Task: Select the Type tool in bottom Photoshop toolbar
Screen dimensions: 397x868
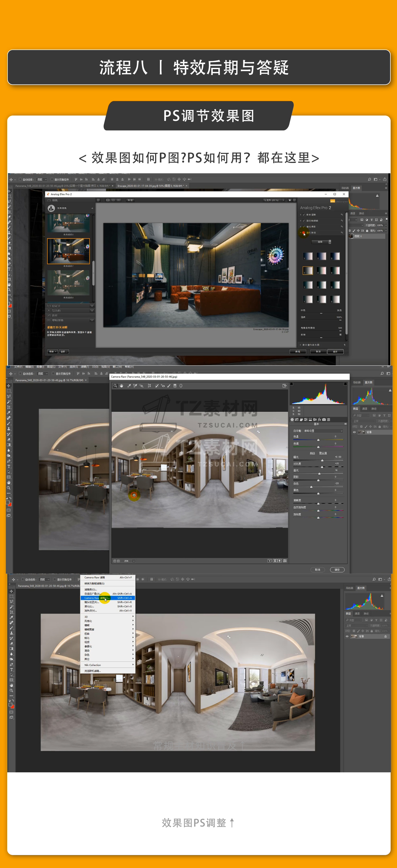Action: click(11, 670)
